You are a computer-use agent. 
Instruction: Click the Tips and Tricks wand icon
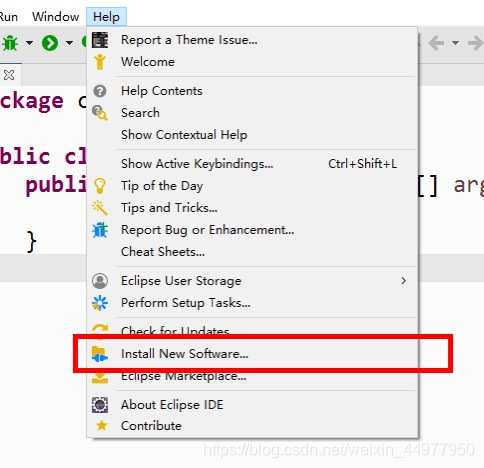(x=100, y=208)
